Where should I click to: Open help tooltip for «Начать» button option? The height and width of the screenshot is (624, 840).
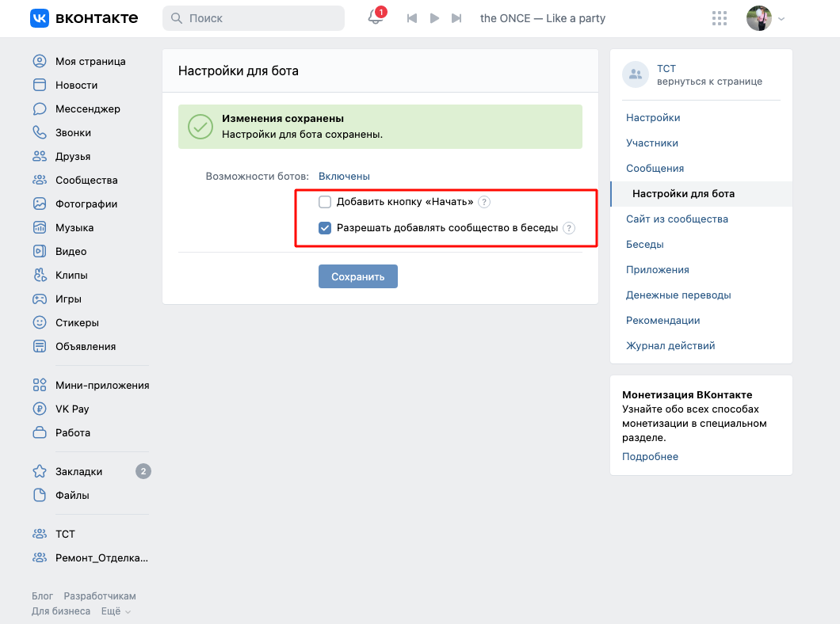(x=484, y=202)
